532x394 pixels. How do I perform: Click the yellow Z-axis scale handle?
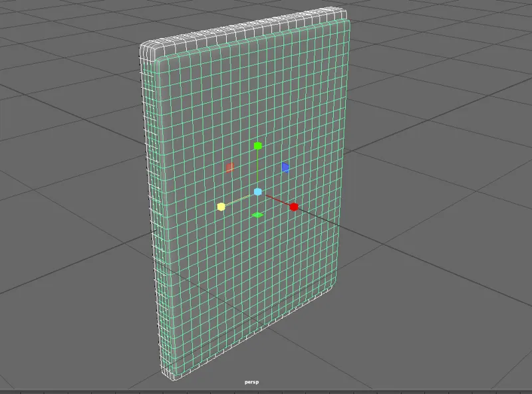click(x=221, y=207)
